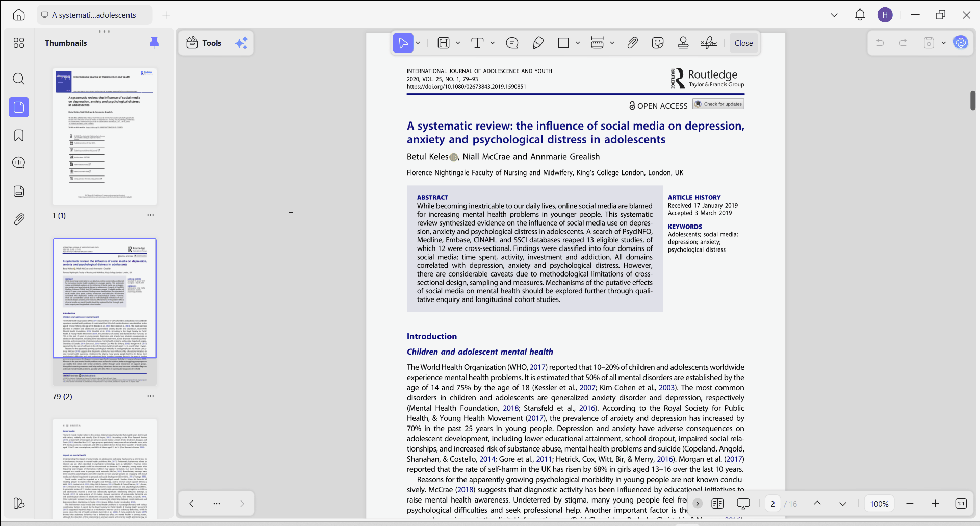The width and height of the screenshot is (980, 526).
Task: Go to the next page arrow
Action: pyautogui.click(x=843, y=504)
